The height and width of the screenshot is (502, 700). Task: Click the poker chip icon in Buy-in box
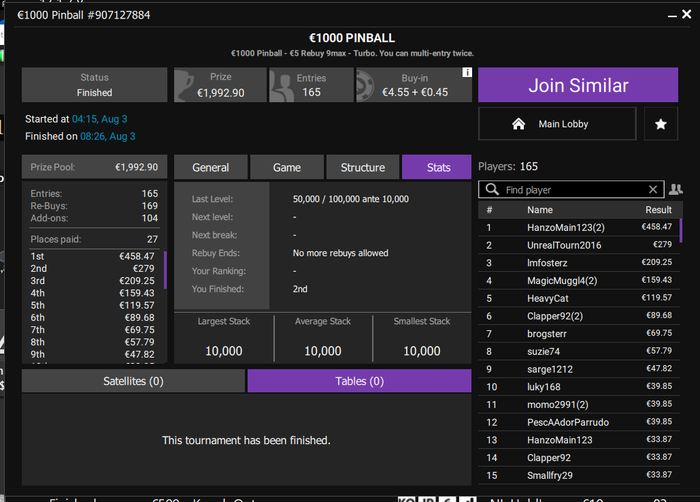click(365, 85)
